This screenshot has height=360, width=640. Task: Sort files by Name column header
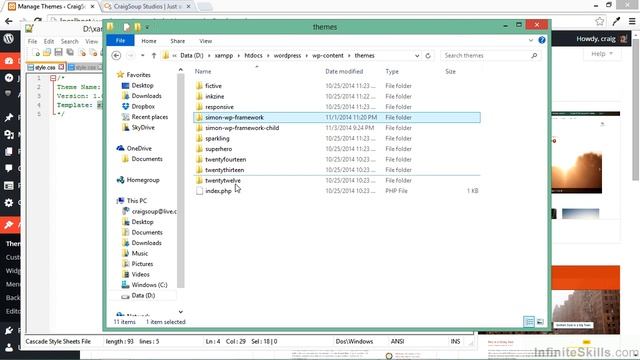coord(203,71)
